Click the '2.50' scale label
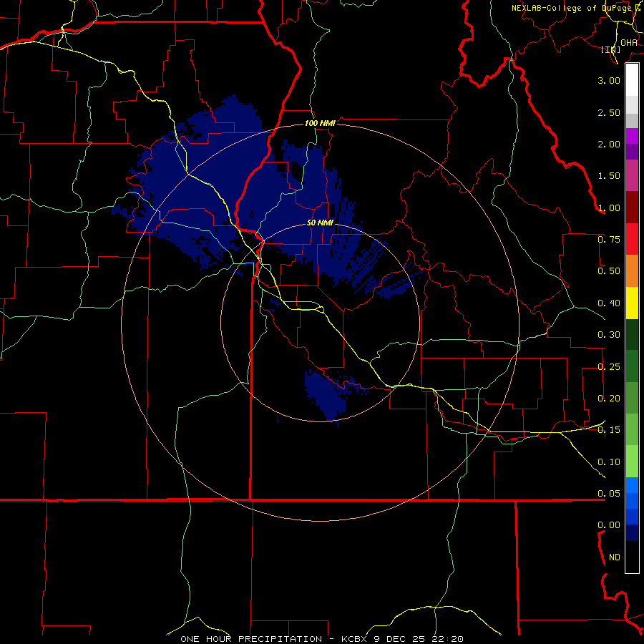This screenshot has height=644, width=644. point(609,112)
